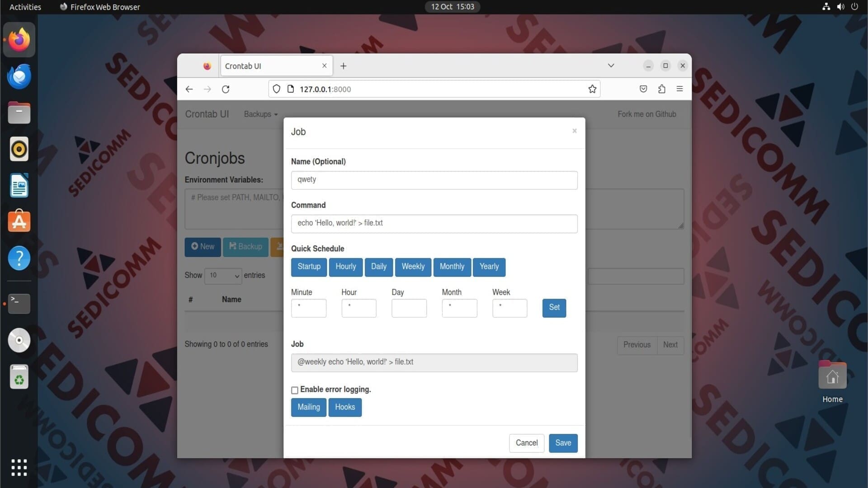Click the Command input field
This screenshot has height=488, width=868.
(434, 223)
